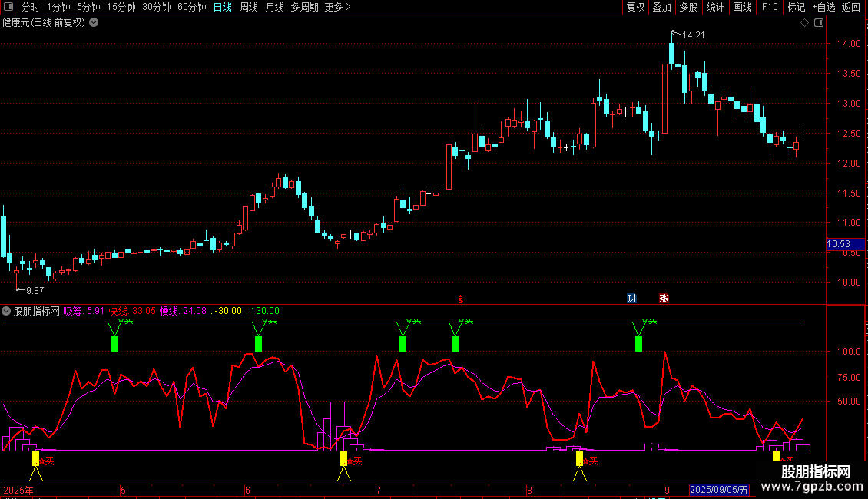Click the 2025/09/05 date marker
Image resolution: width=868 pixels, height=499 pixels.
(719, 489)
